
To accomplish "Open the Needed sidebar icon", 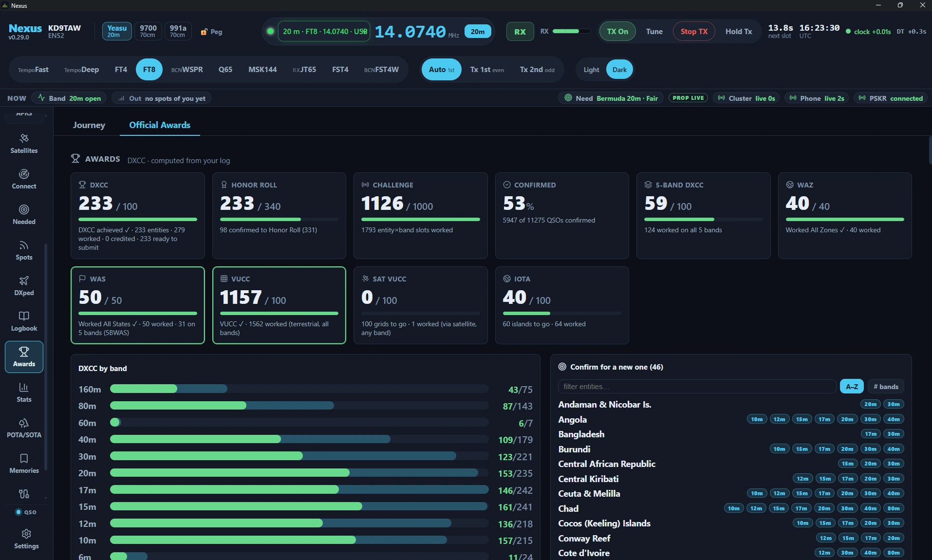I will tap(24, 215).
